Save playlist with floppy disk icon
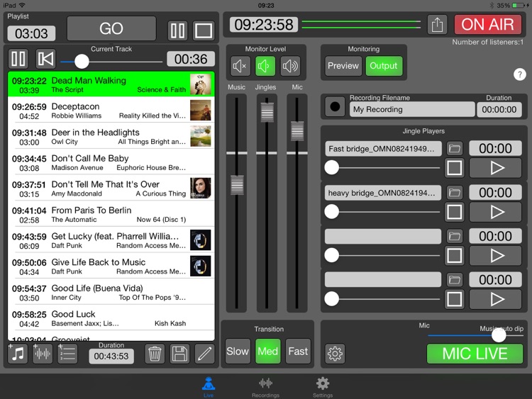This screenshot has width=532, height=399. point(180,354)
